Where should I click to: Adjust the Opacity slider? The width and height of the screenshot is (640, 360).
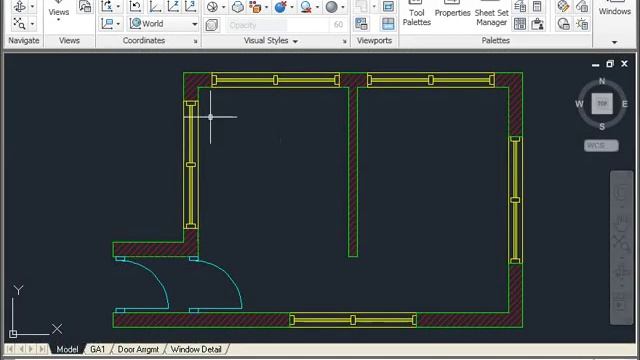coord(277,25)
